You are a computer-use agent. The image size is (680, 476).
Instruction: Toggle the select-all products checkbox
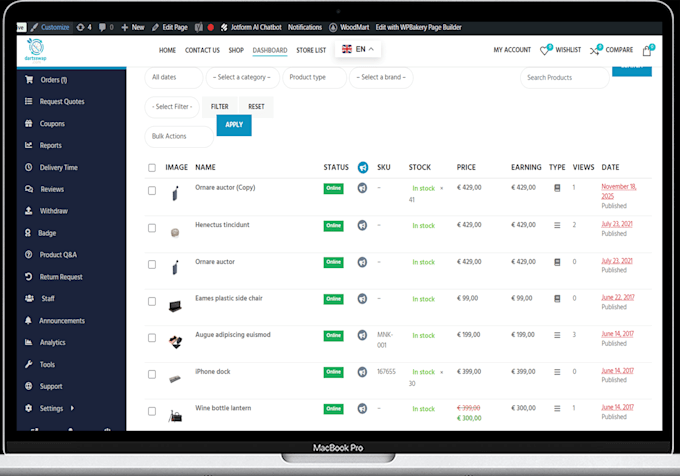coord(152,168)
